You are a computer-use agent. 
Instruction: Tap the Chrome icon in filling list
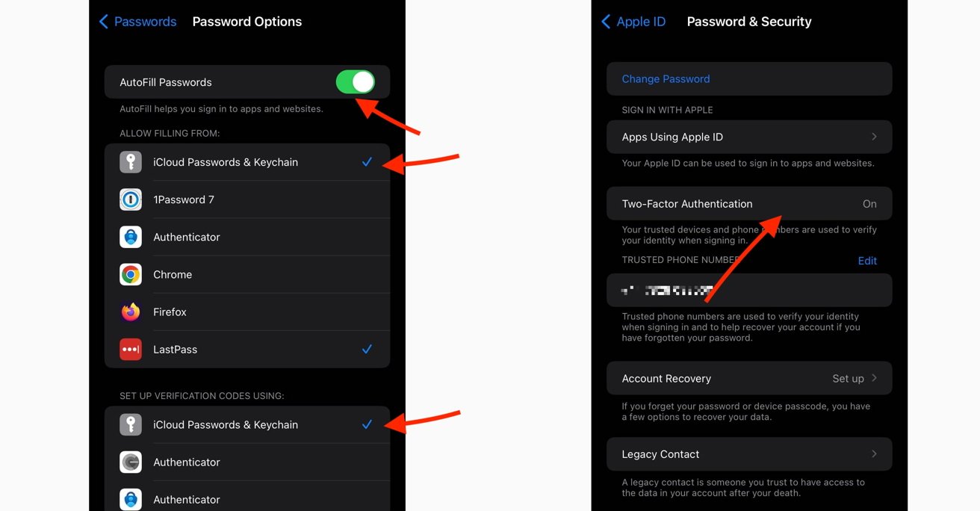click(x=131, y=274)
